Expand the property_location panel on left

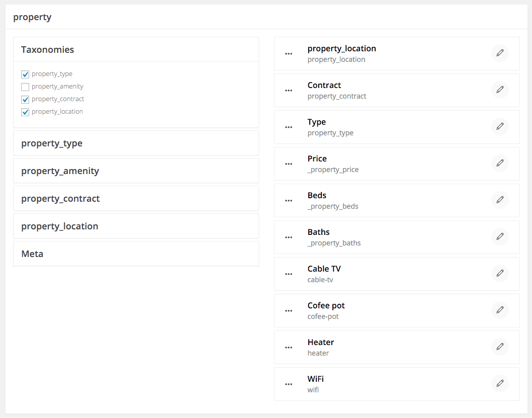pos(136,226)
